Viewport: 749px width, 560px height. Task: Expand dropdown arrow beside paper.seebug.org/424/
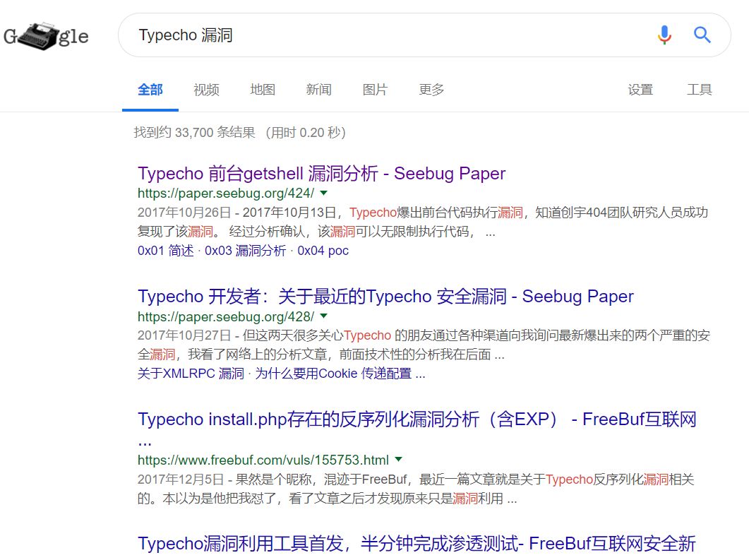click(x=324, y=193)
